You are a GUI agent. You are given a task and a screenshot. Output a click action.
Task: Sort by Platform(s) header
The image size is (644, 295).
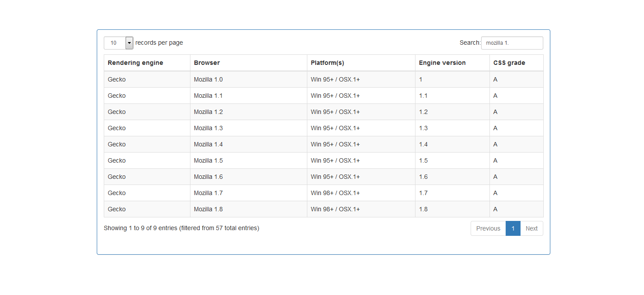tap(327, 63)
